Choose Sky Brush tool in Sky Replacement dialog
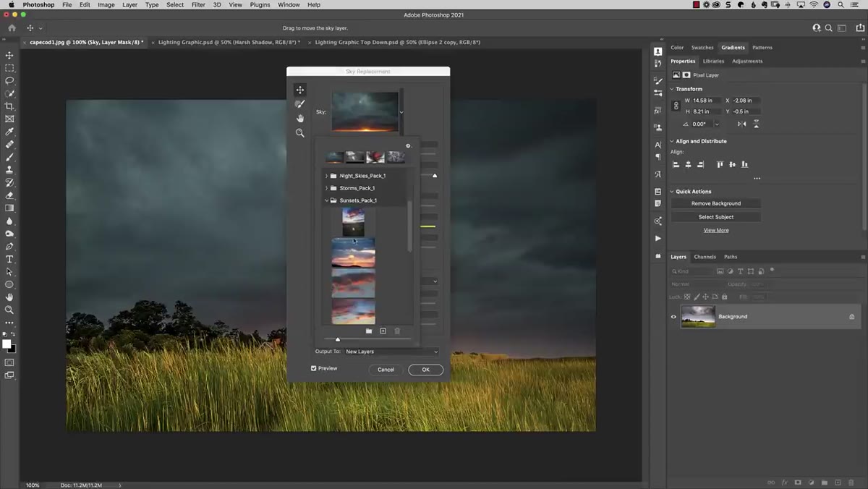The width and height of the screenshot is (868, 489). click(x=300, y=104)
